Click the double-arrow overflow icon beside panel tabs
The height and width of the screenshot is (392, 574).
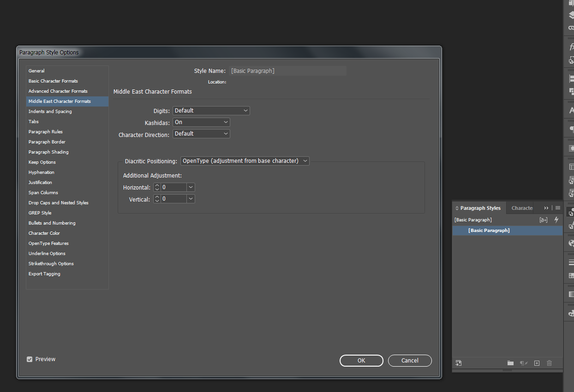[546, 208]
